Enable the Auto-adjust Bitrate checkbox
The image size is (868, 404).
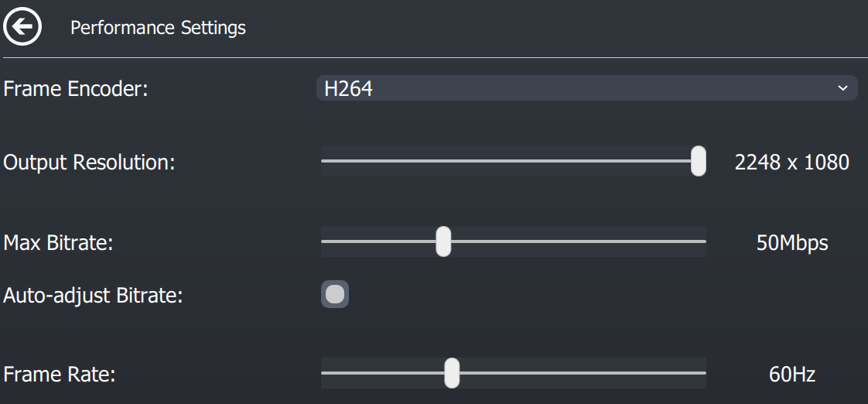coord(335,294)
